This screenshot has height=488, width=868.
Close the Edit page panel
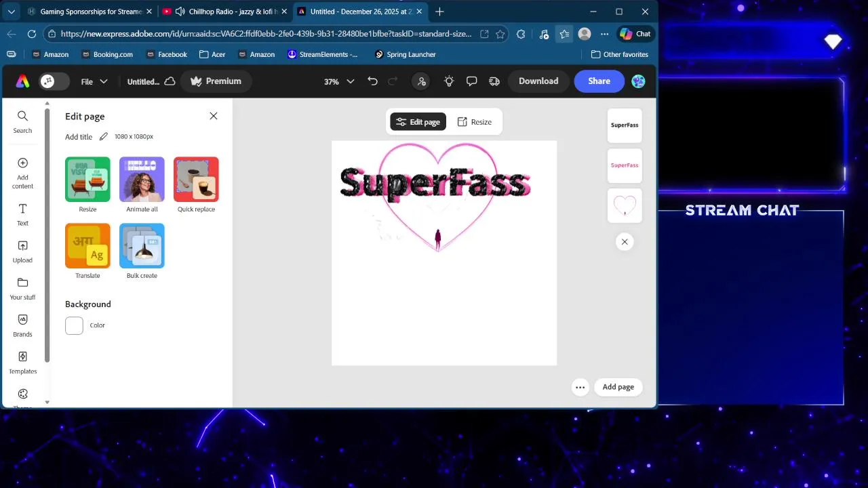[x=214, y=116]
